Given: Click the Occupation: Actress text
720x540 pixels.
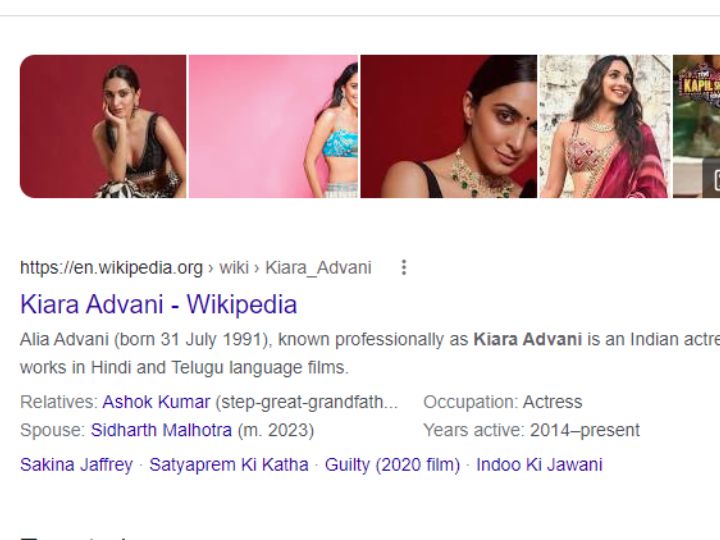Looking at the screenshot, I should tap(503, 402).
